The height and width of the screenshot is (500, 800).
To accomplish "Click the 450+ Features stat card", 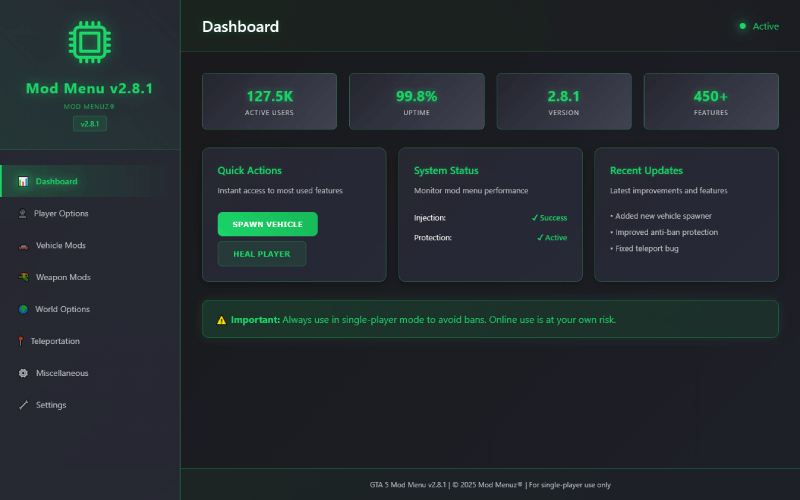I will click(x=710, y=101).
